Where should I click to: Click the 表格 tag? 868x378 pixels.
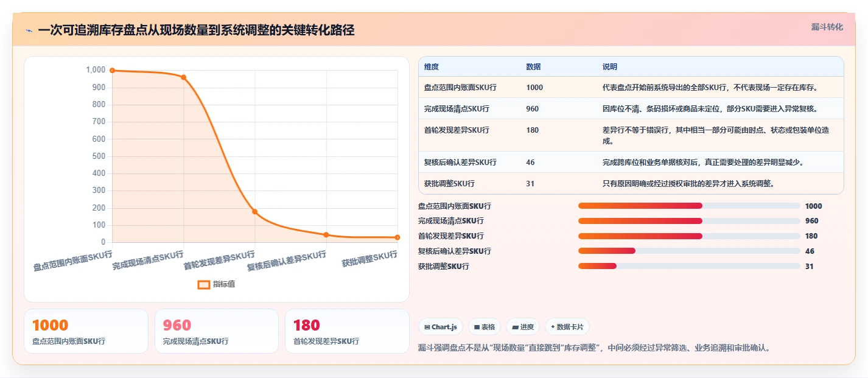coord(485,327)
